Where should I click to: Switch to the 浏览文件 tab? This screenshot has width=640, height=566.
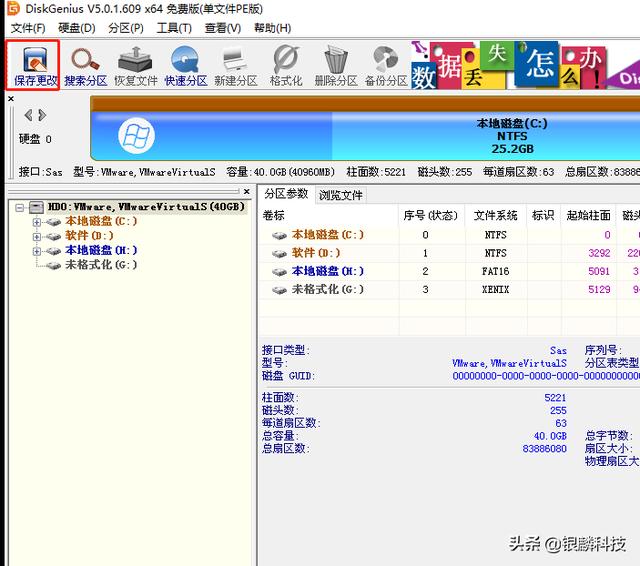point(340,195)
